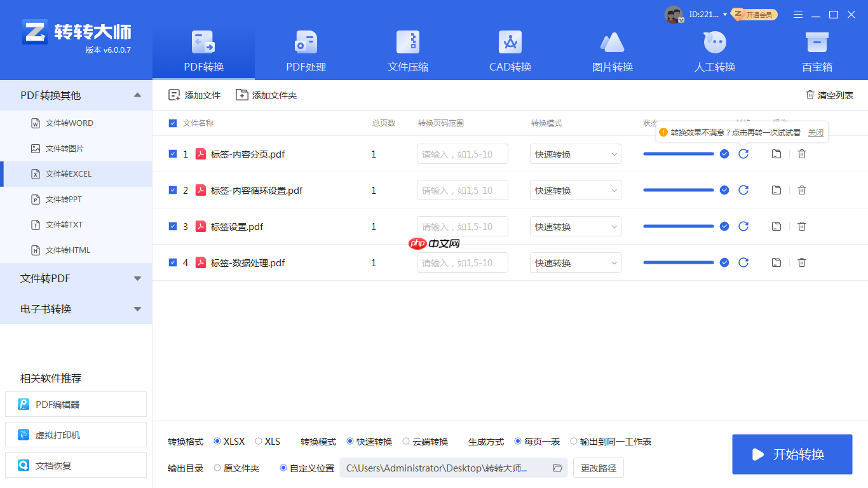Image resolution: width=868 pixels, height=488 pixels.
Task: Select 每页一表 generation option
Action: click(537, 442)
